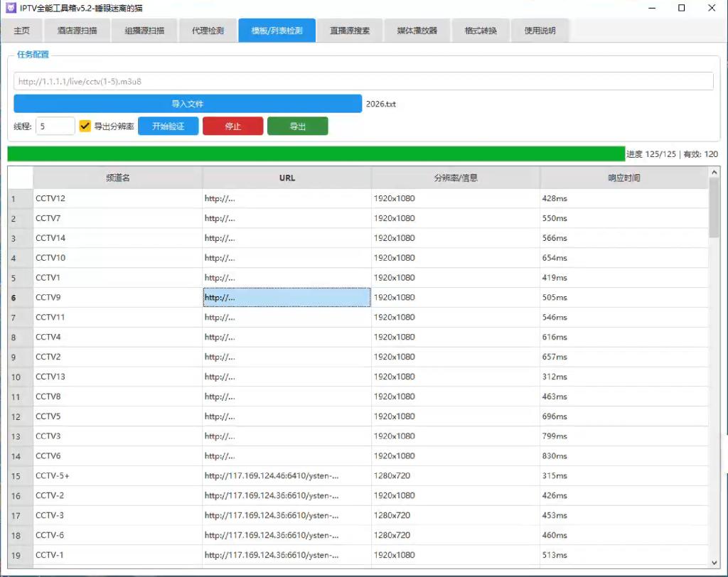Click the 线程 thread count field
Viewport: 728px width, 577px height.
(x=55, y=126)
